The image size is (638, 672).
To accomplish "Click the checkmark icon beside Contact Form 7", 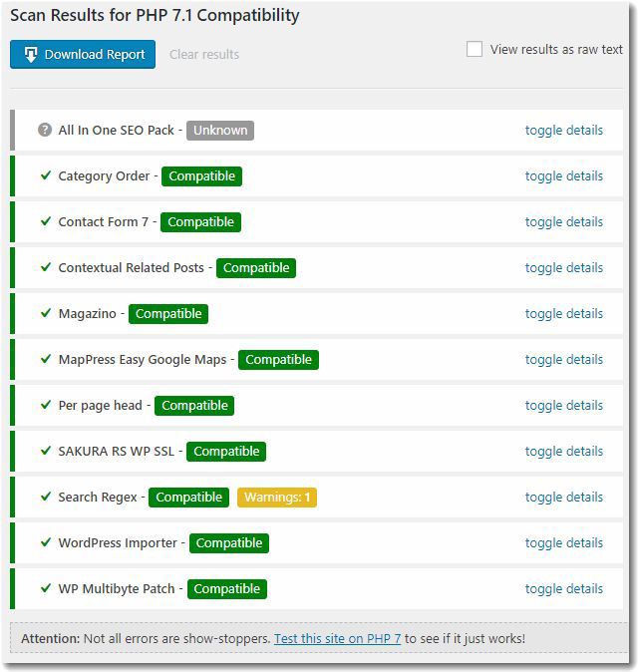I will click(46, 221).
